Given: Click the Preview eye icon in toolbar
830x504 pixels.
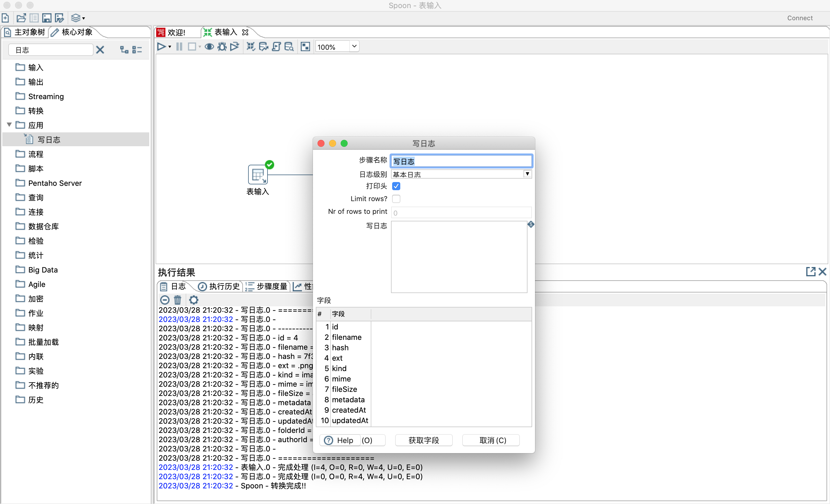Looking at the screenshot, I should point(209,47).
